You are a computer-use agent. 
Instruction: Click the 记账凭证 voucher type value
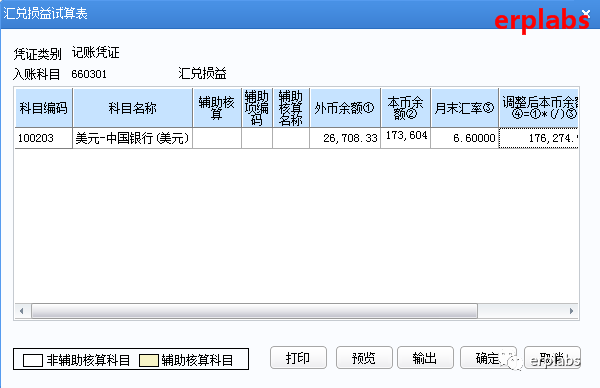click(96, 52)
